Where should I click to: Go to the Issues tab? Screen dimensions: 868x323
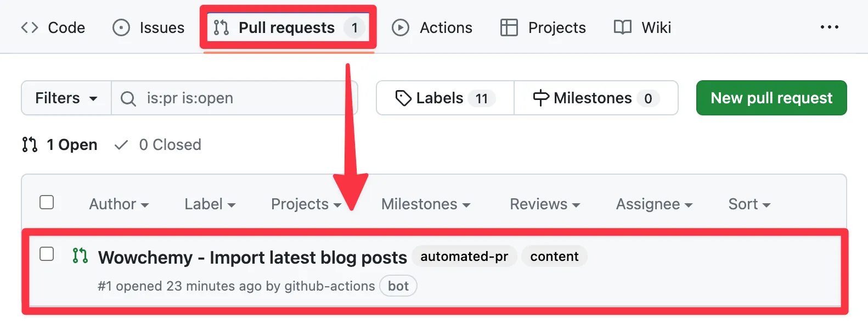[x=148, y=27]
